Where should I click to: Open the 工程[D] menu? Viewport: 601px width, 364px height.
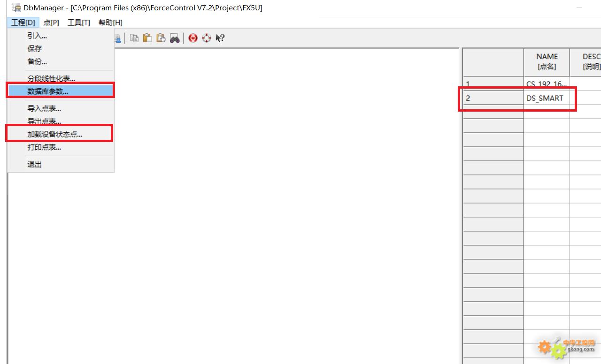tap(23, 23)
